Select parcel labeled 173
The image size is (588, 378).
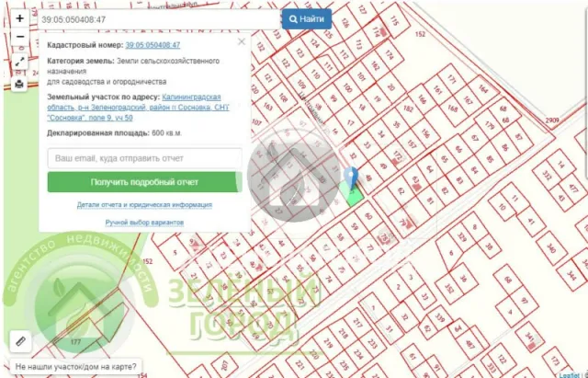click(x=555, y=361)
